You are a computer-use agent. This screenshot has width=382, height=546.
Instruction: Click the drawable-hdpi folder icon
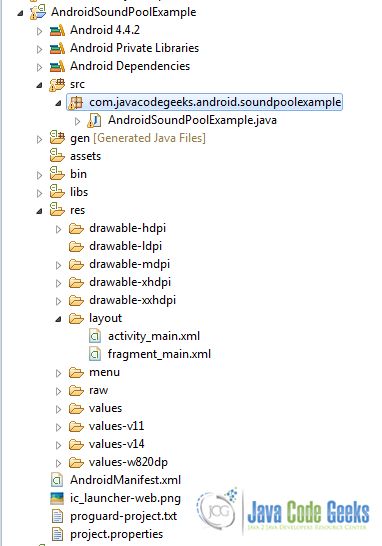click(x=76, y=228)
